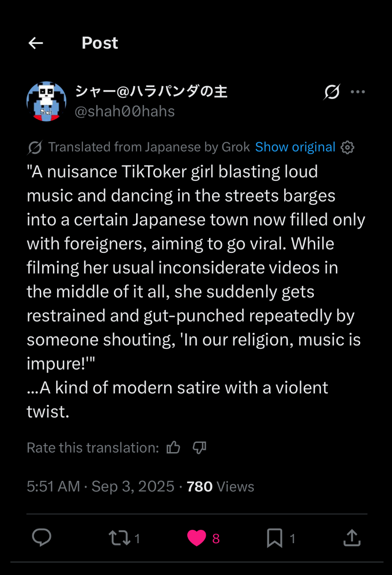Click display name シャー@ハラパンダの主
The image size is (392, 575).
(151, 91)
